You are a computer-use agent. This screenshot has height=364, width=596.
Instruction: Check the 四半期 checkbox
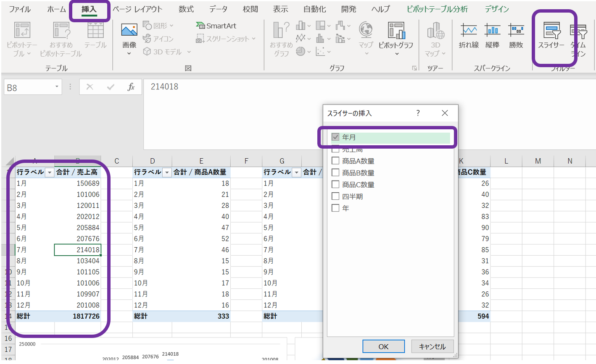335,196
